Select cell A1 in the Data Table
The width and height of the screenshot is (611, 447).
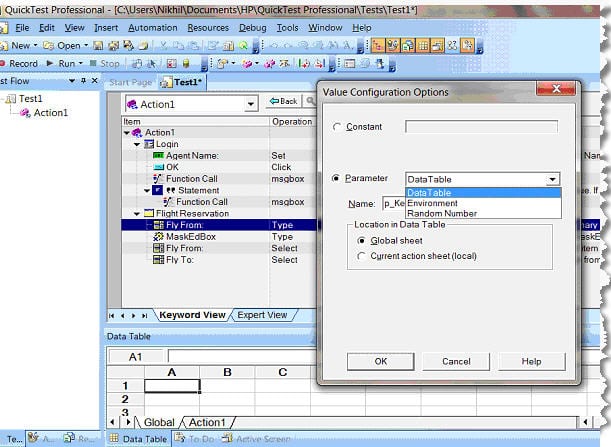pyautogui.click(x=172, y=386)
